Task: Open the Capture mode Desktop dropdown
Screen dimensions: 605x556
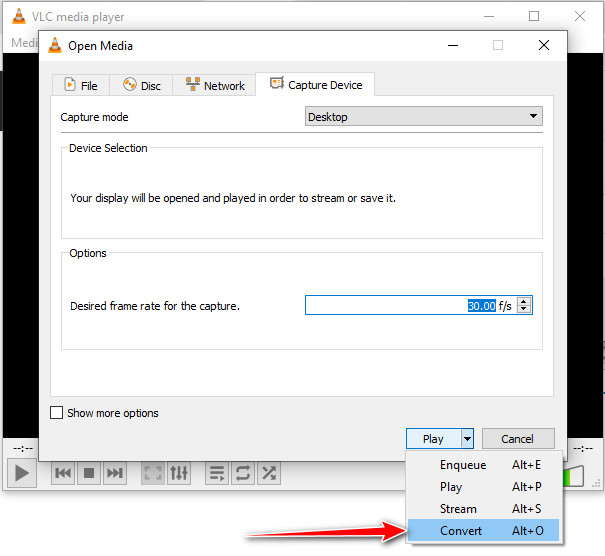Action: pyautogui.click(x=423, y=117)
